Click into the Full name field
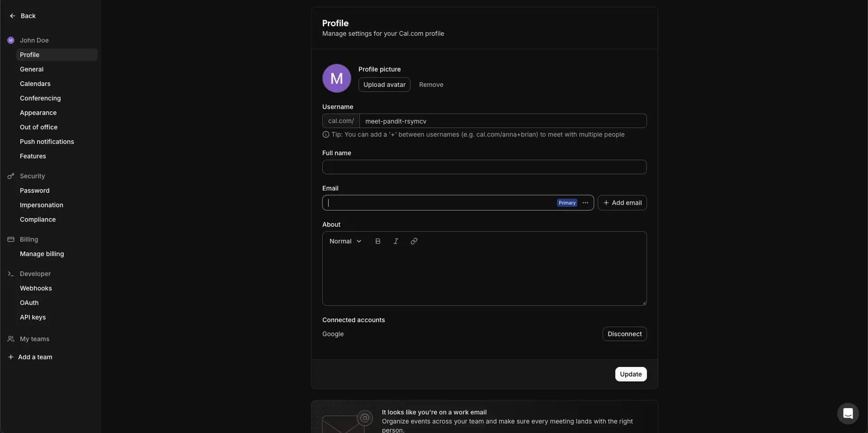This screenshot has height=433, width=868. [484, 167]
